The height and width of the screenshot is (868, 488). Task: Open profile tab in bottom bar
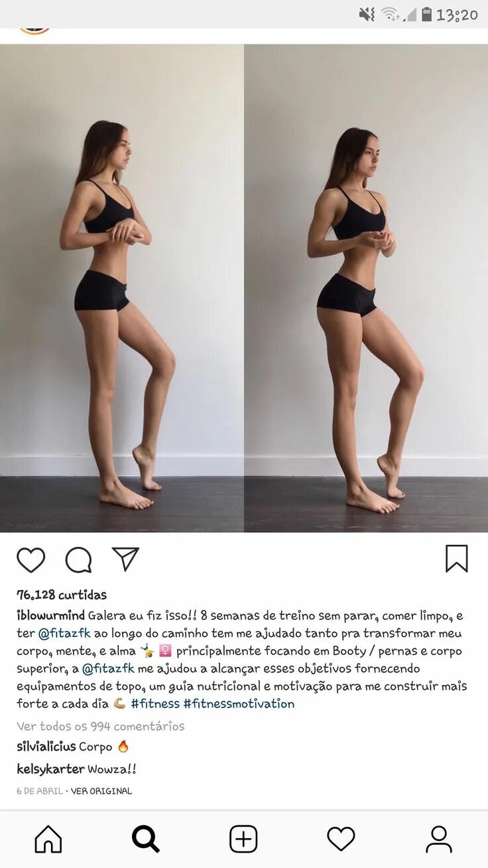click(438, 839)
